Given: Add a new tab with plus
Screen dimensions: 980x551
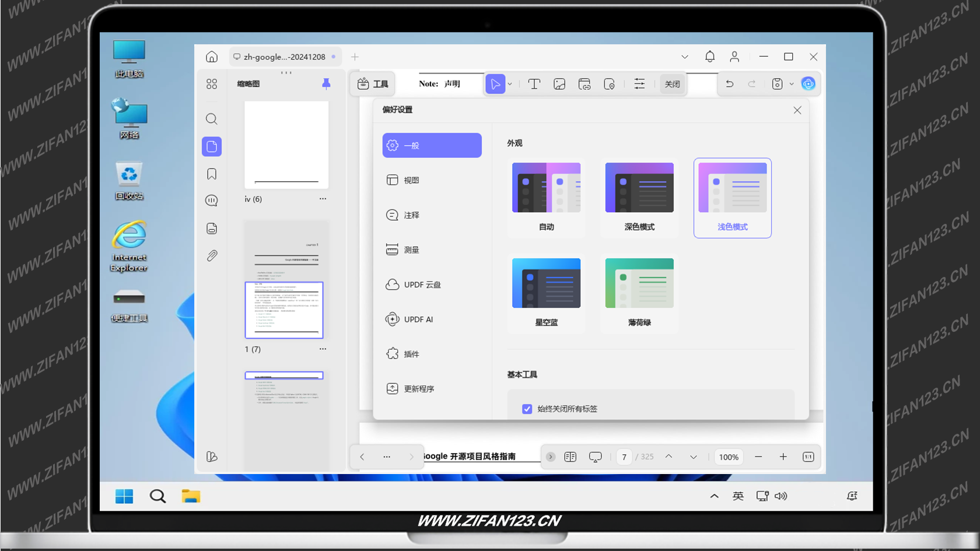Looking at the screenshot, I should point(355,57).
